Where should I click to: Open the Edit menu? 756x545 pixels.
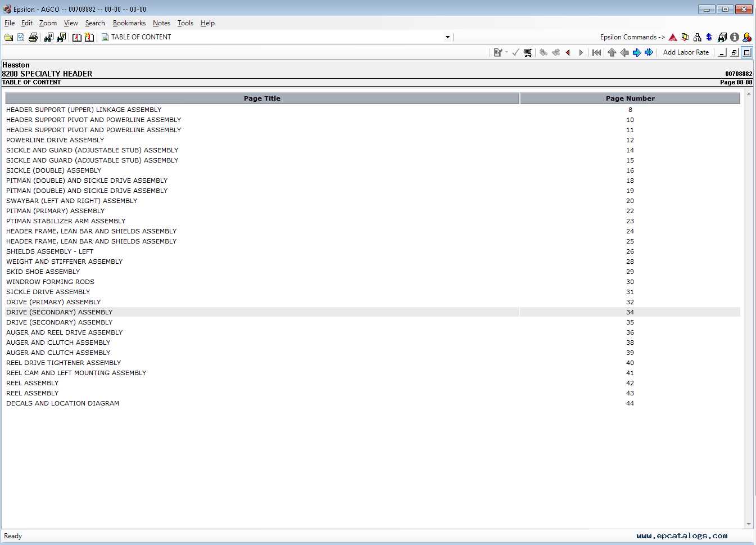pyautogui.click(x=27, y=23)
